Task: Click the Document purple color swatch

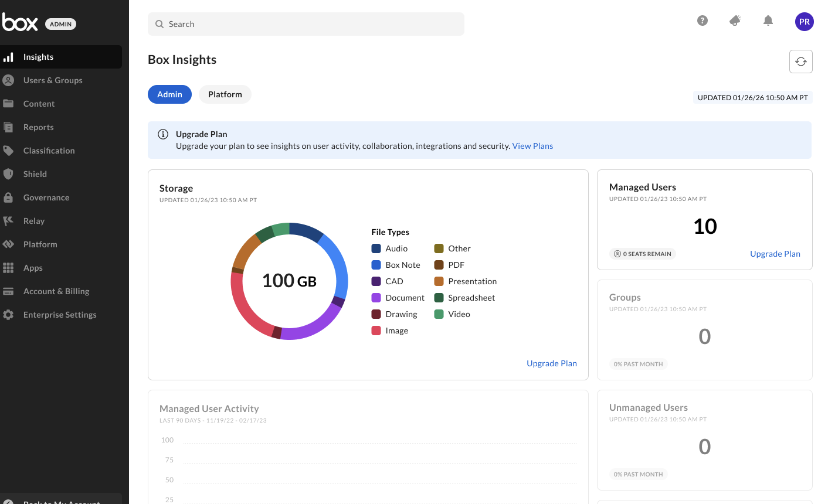Action: point(376,298)
